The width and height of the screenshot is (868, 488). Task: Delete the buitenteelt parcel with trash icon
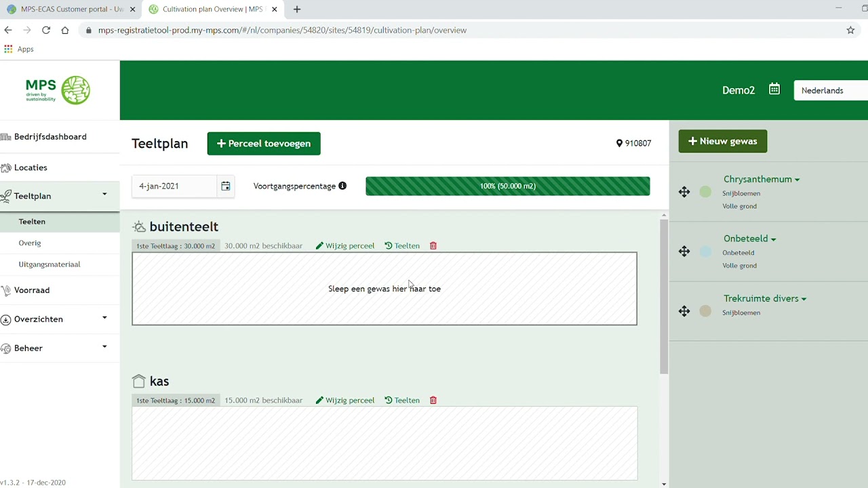point(433,246)
